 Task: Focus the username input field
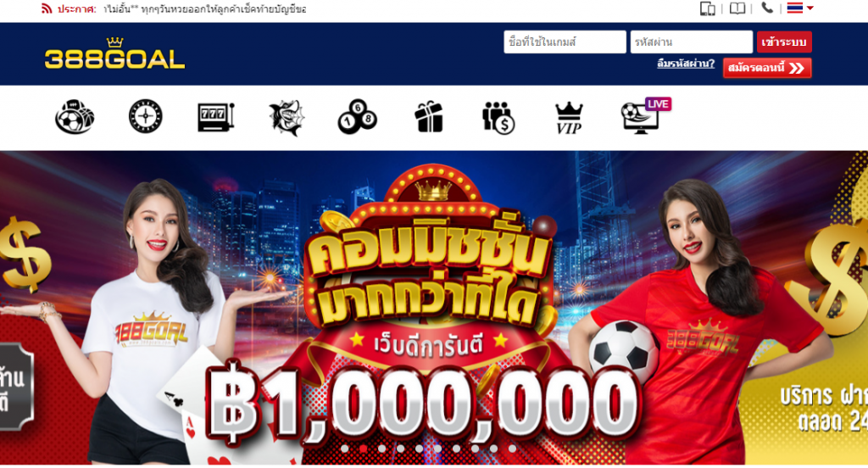[565, 42]
